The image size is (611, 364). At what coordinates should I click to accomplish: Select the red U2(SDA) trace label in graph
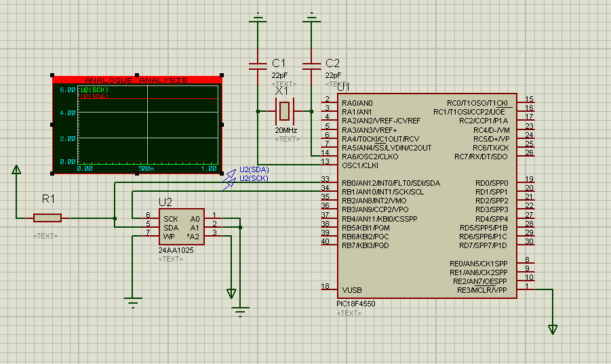tap(95, 96)
